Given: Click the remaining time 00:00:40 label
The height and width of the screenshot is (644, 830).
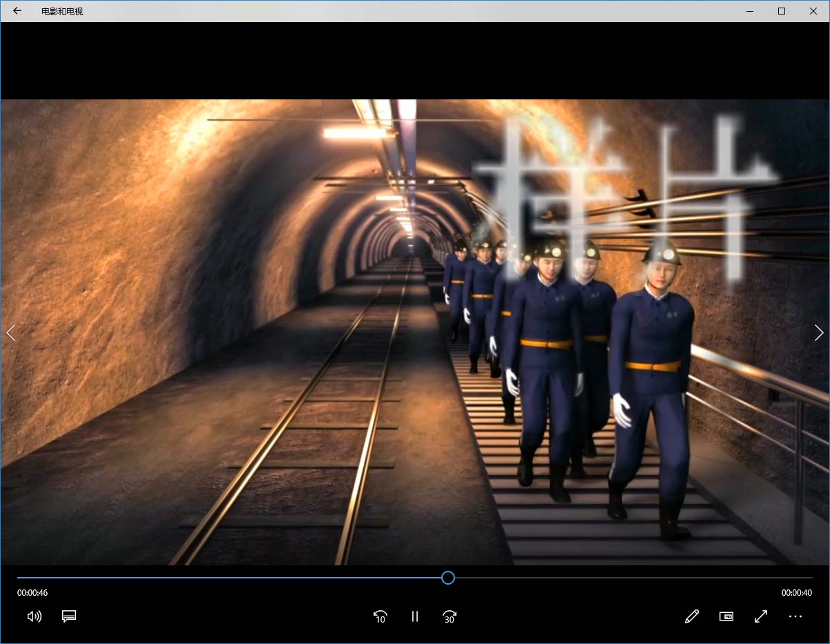Looking at the screenshot, I should [797, 593].
